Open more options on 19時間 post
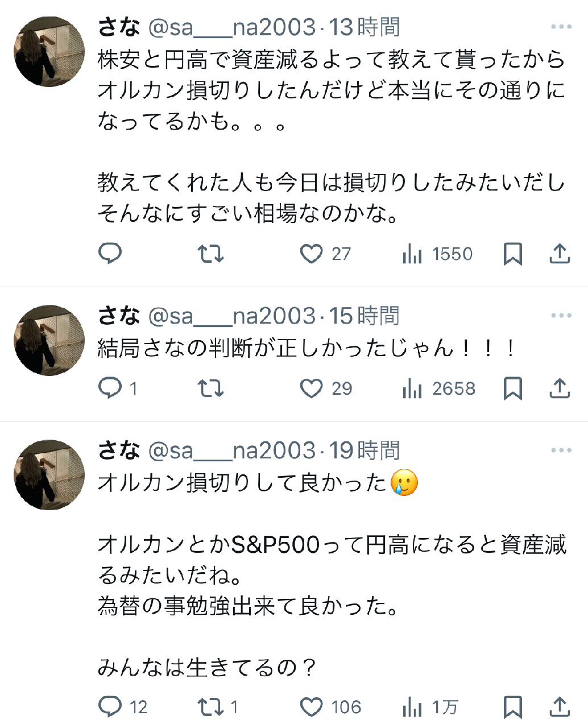588x728 pixels. (561, 450)
